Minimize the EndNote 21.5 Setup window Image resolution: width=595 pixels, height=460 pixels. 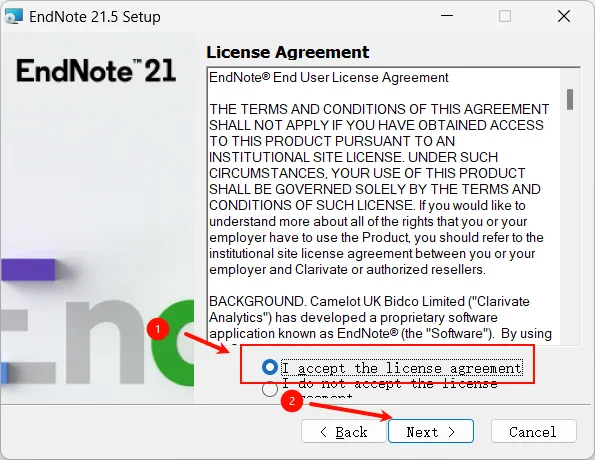[447, 16]
